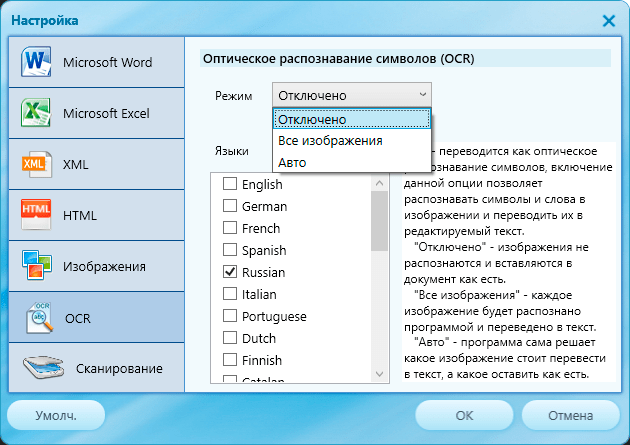
Task: Uncheck the Russian language checkbox
Action: [230, 271]
